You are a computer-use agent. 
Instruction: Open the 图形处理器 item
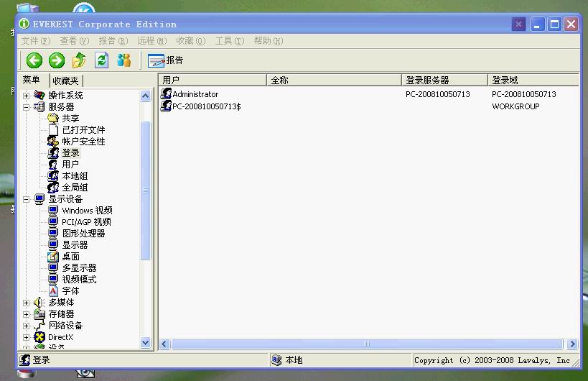(83, 234)
